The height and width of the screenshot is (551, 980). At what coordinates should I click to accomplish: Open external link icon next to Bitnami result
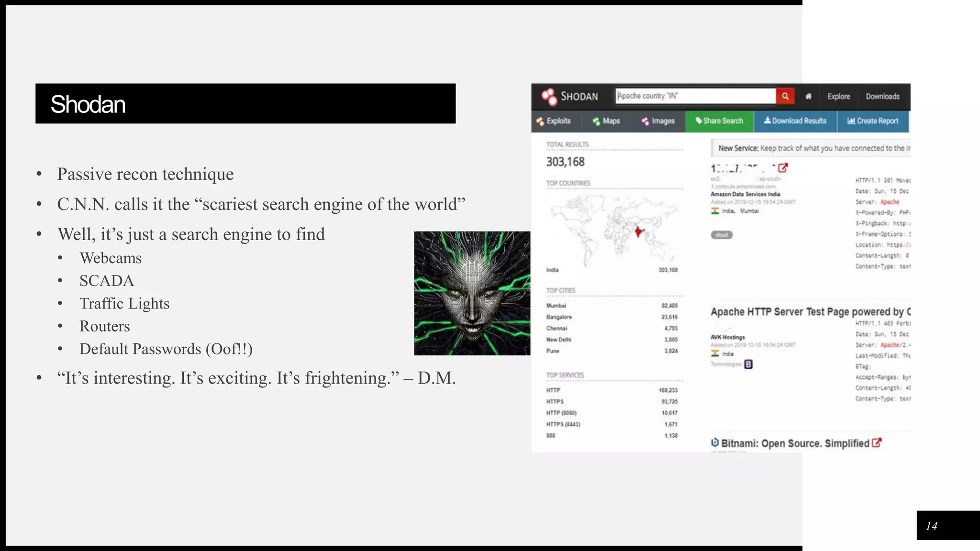(877, 443)
